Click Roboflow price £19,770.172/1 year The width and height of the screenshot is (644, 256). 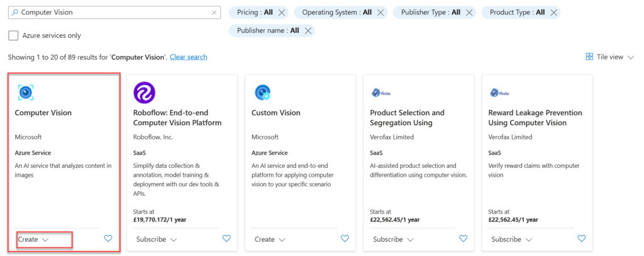(159, 220)
